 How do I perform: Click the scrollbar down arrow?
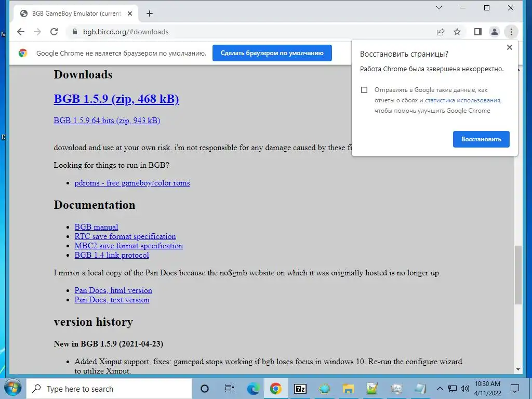(x=518, y=369)
